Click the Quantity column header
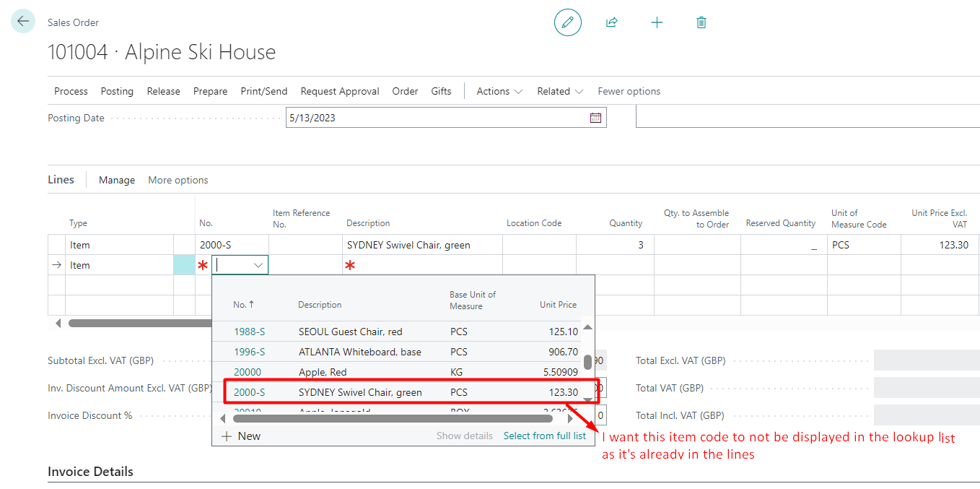This screenshot has width=980, height=489. tap(626, 223)
